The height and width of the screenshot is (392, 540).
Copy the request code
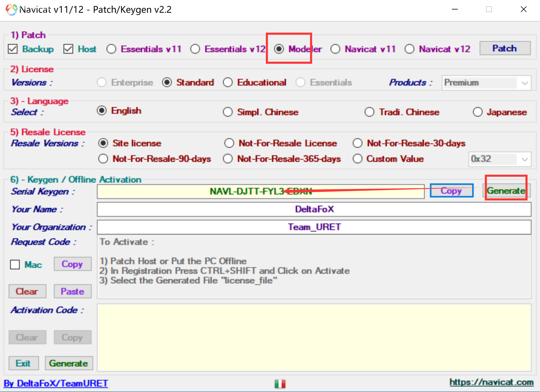tap(72, 264)
